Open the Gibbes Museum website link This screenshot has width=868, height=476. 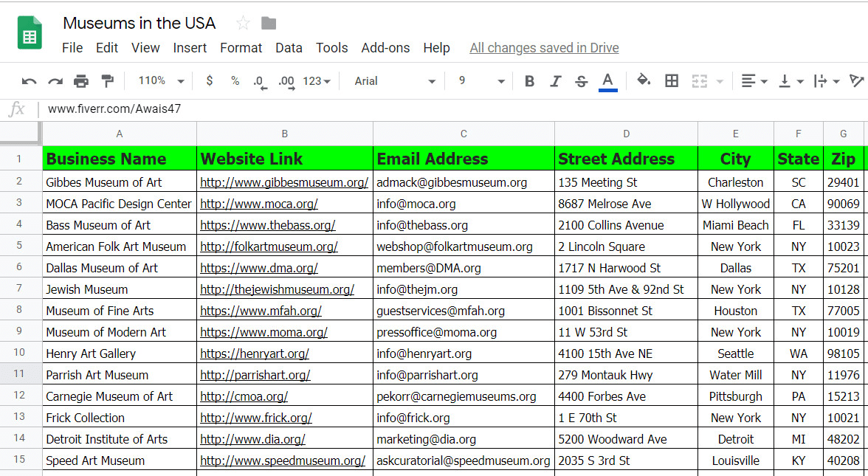click(284, 182)
